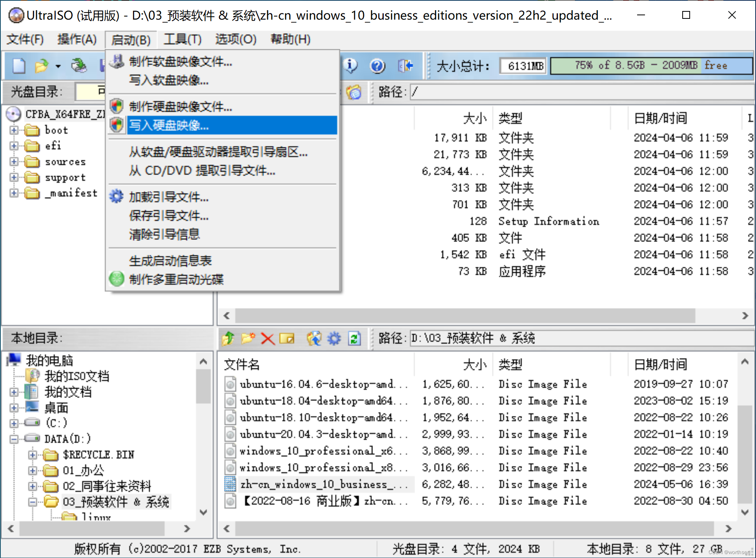
Task: Open the dropdown arrow beside Open icon
Action: point(58,66)
